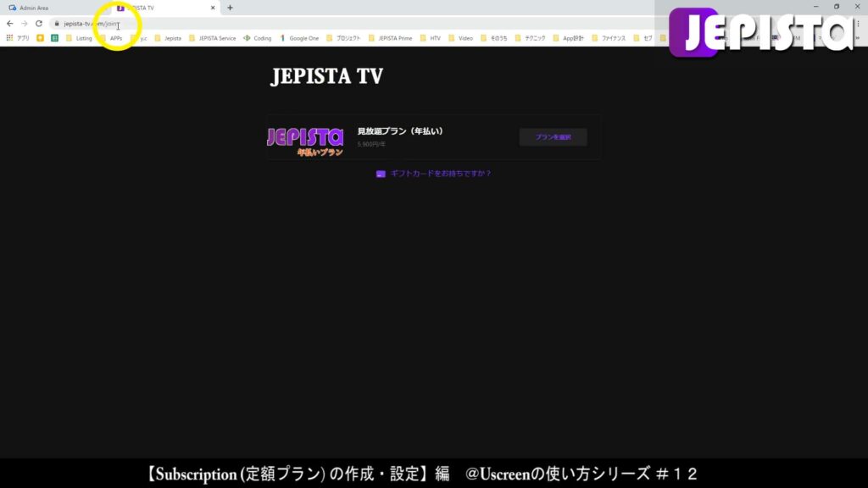Open the テクニック bookmark folder

pos(531,38)
